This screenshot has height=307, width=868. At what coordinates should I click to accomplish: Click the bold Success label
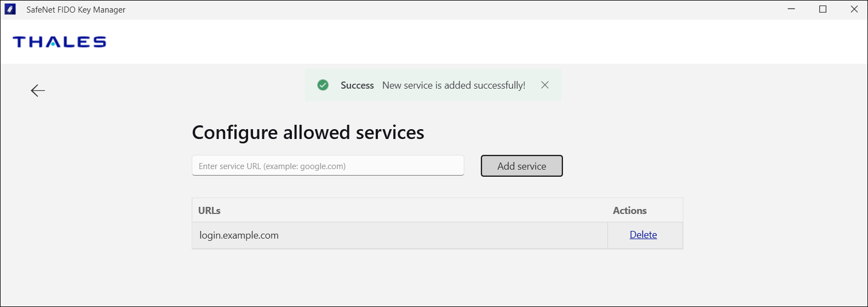[x=357, y=85]
